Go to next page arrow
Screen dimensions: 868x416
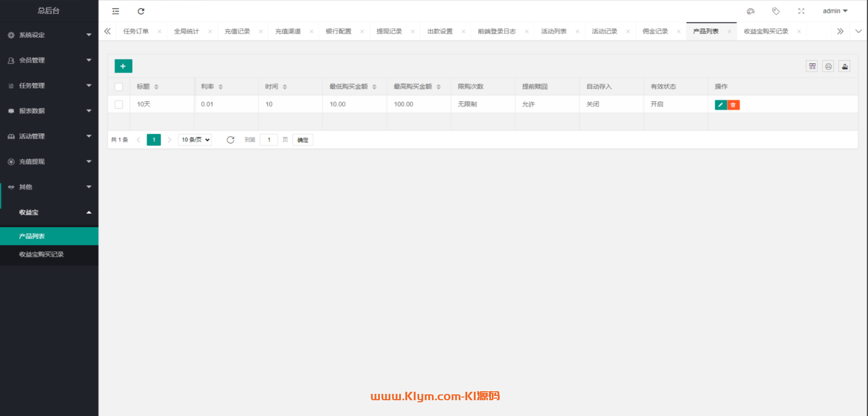[x=169, y=140]
